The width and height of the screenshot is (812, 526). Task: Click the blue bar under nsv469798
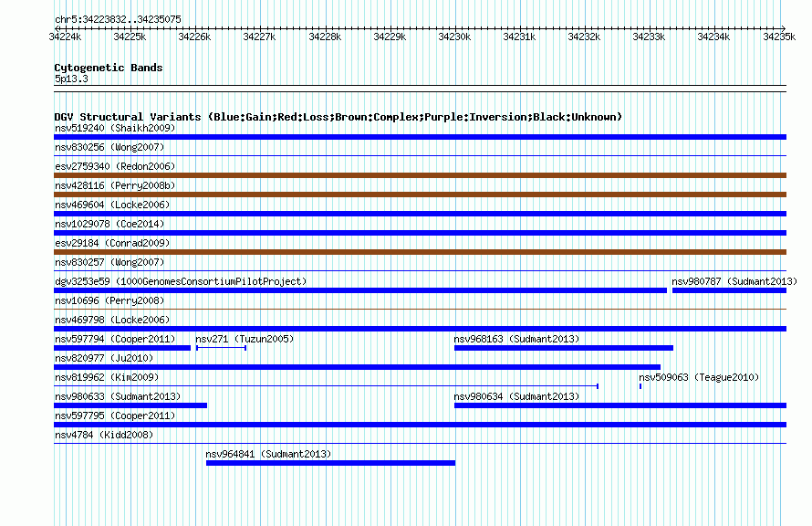[x=420, y=329]
